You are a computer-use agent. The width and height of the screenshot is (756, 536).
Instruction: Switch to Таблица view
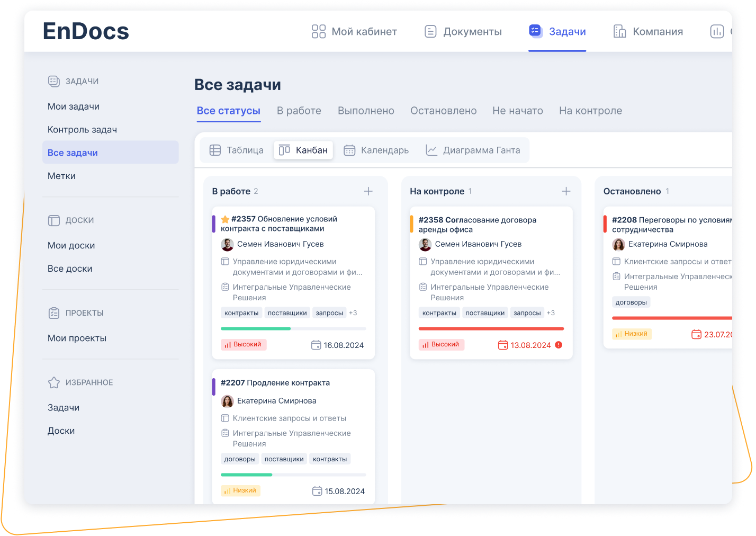[x=237, y=150]
